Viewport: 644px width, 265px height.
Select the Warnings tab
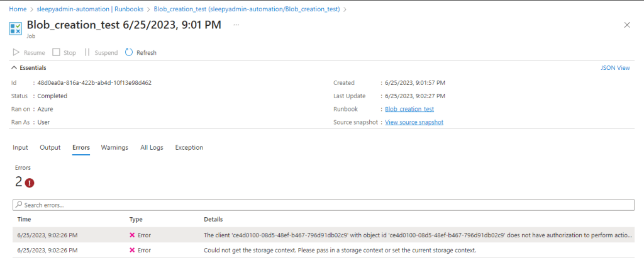click(x=114, y=147)
